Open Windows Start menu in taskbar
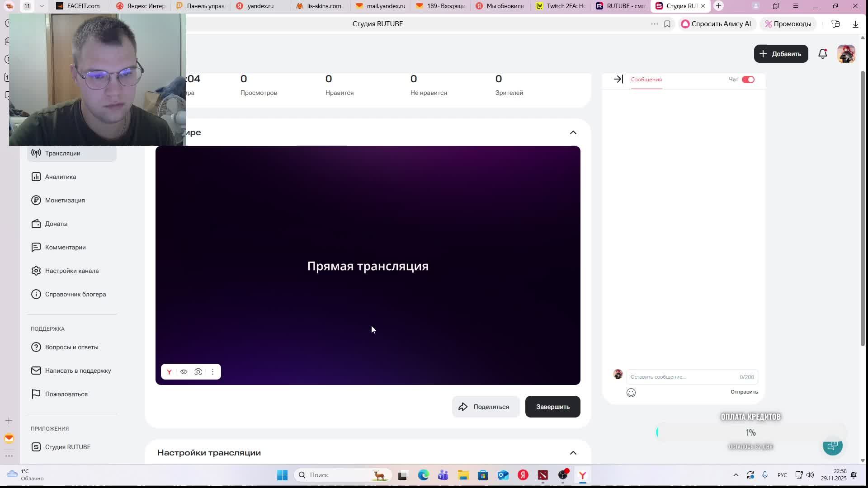Image resolution: width=868 pixels, height=488 pixels. 282,475
